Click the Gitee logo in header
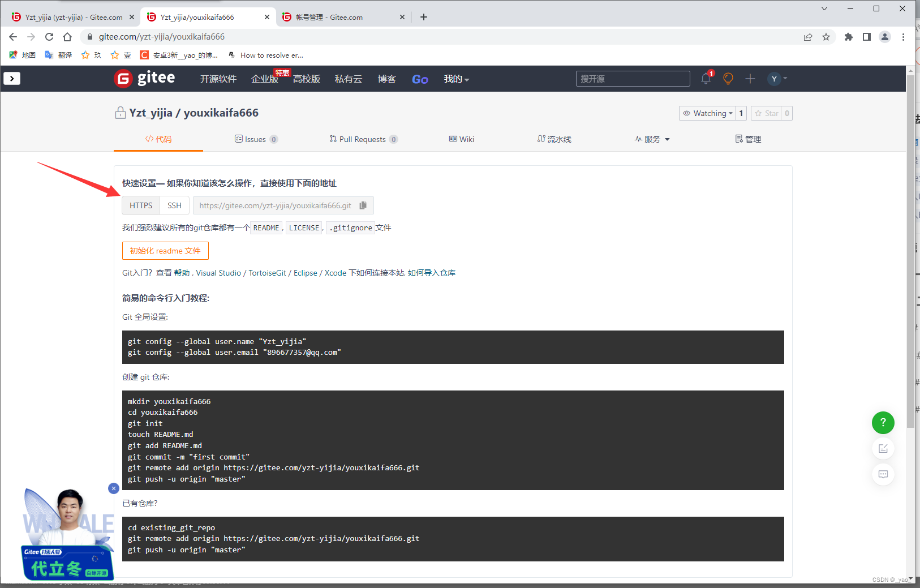The height and width of the screenshot is (588, 920). pyautogui.click(x=144, y=78)
